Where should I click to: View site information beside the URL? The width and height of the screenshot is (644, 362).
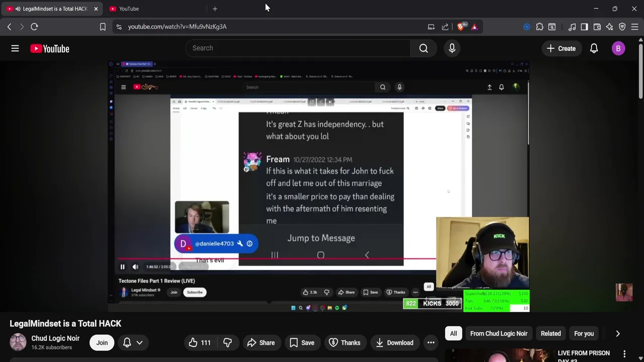[x=119, y=27]
